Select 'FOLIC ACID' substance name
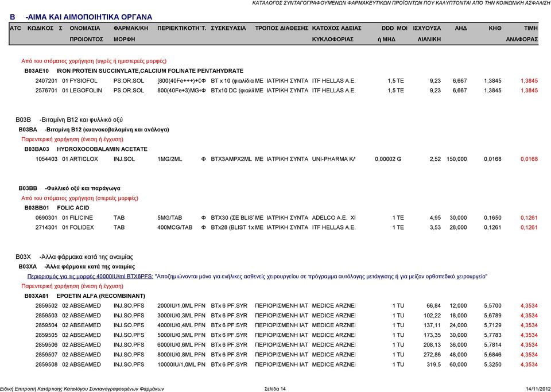551x392 pixels. [x=73, y=208]
